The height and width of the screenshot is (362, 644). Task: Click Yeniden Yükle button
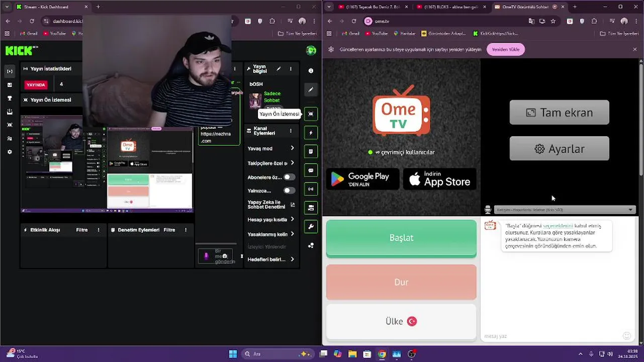[505, 49]
